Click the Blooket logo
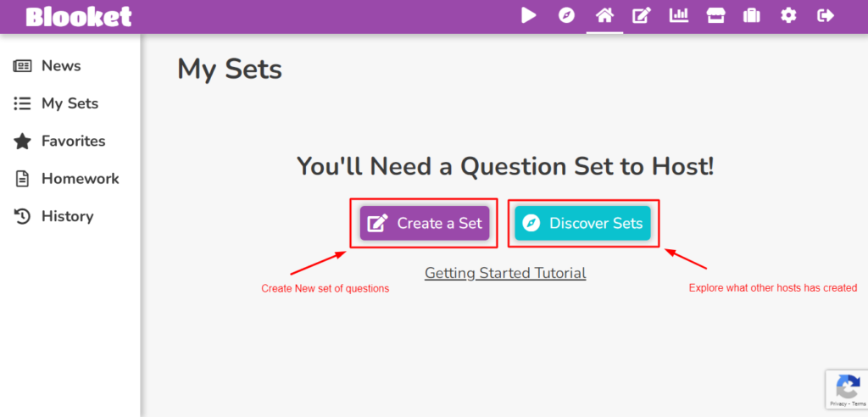The height and width of the screenshot is (417, 868). 79,17
